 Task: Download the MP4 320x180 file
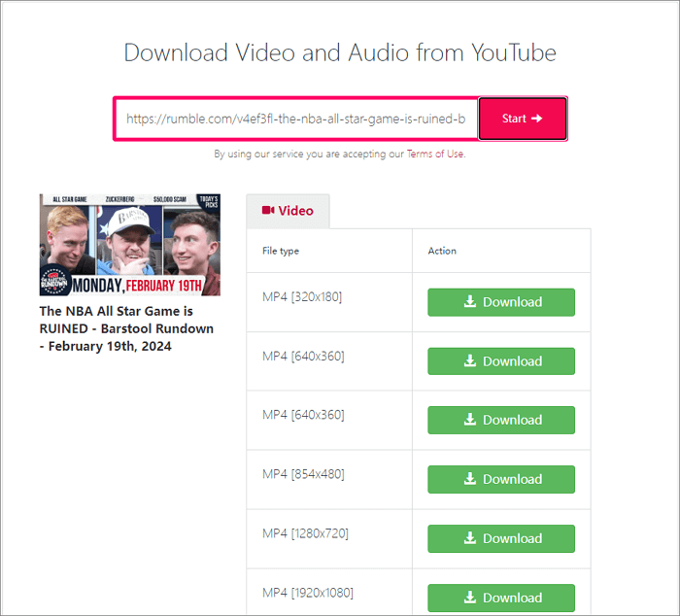pyautogui.click(x=501, y=302)
